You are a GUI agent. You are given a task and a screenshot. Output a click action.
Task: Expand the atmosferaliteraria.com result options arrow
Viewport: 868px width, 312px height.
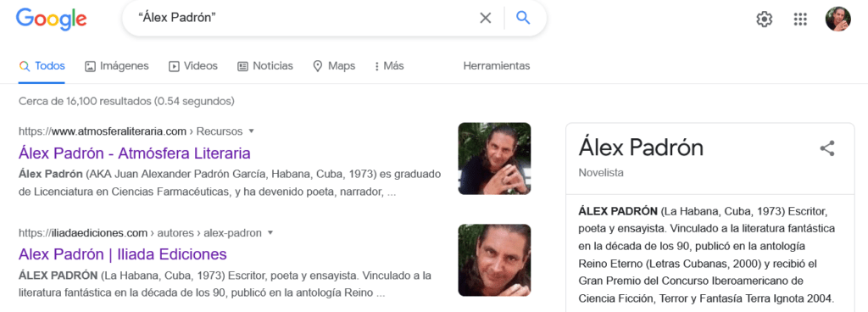pos(251,131)
